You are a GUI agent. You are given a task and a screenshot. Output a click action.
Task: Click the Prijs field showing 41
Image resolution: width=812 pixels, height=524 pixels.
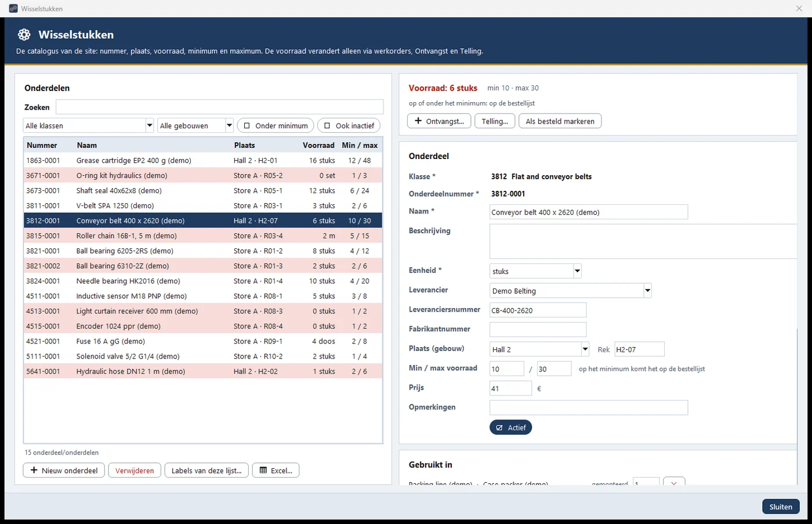coord(510,388)
